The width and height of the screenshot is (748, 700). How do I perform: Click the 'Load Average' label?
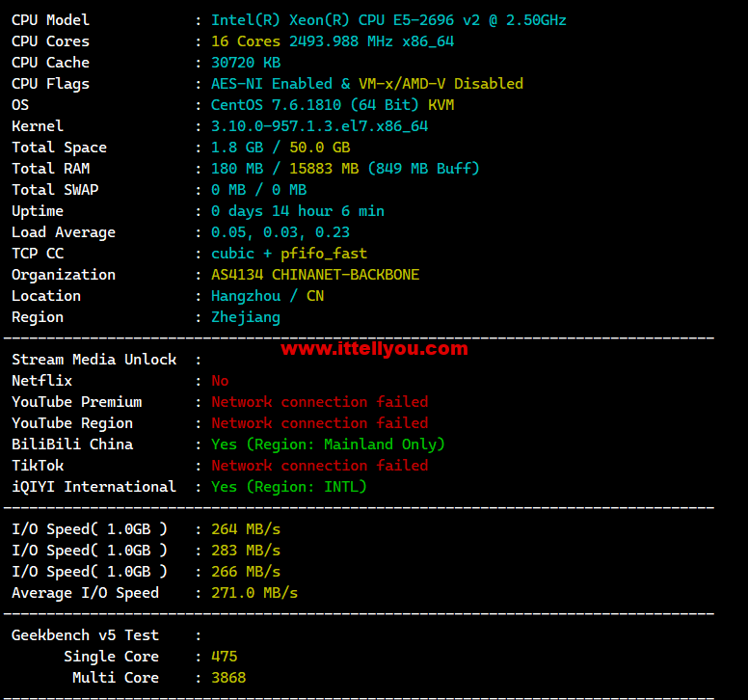click(64, 232)
